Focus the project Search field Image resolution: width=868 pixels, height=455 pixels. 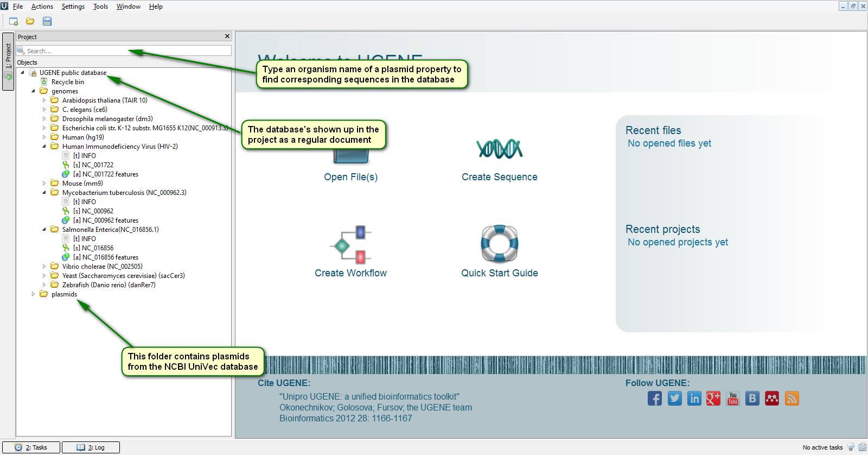coord(124,50)
